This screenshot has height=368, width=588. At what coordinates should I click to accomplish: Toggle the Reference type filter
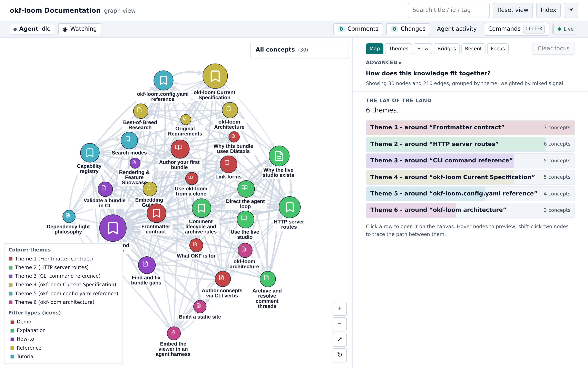point(26,348)
